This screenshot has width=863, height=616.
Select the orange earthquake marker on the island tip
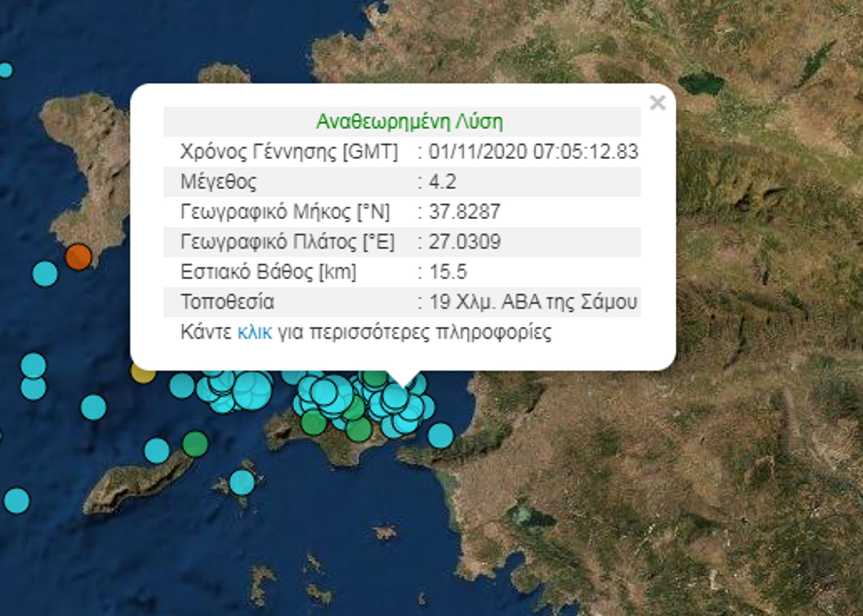pos(78,257)
